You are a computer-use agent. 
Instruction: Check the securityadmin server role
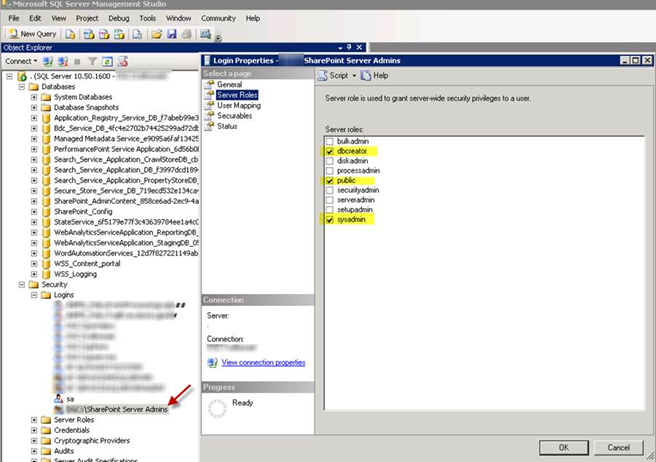[330, 190]
